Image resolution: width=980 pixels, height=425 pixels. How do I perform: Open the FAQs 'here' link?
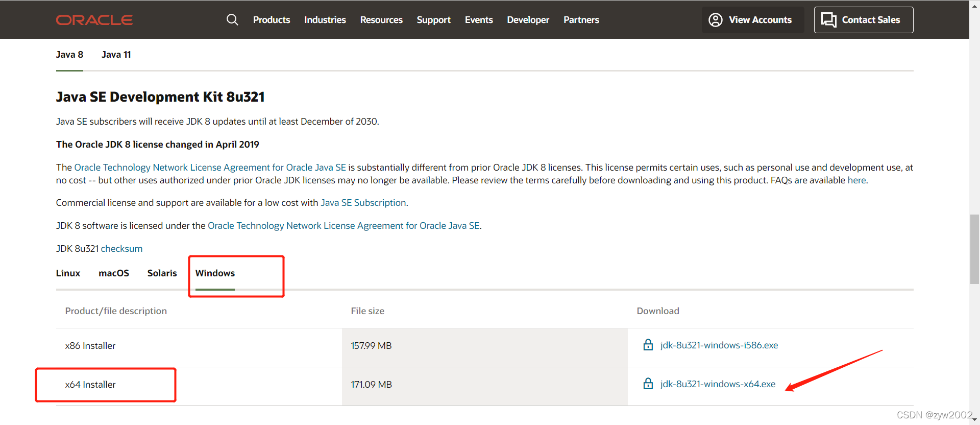pyautogui.click(x=856, y=180)
